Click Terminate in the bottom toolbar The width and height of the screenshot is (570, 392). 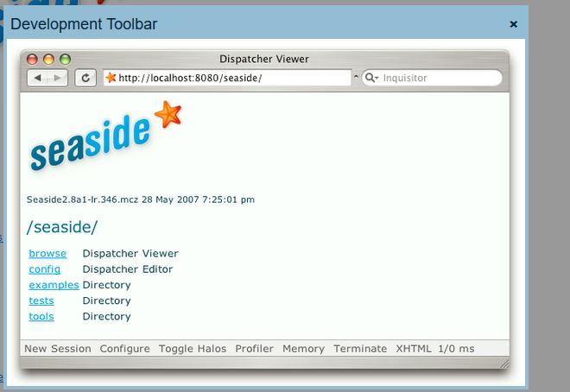(x=360, y=349)
